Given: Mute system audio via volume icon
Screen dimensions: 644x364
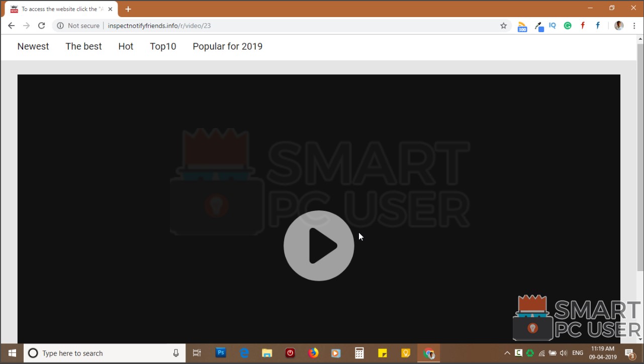Looking at the screenshot, I should click(x=563, y=353).
